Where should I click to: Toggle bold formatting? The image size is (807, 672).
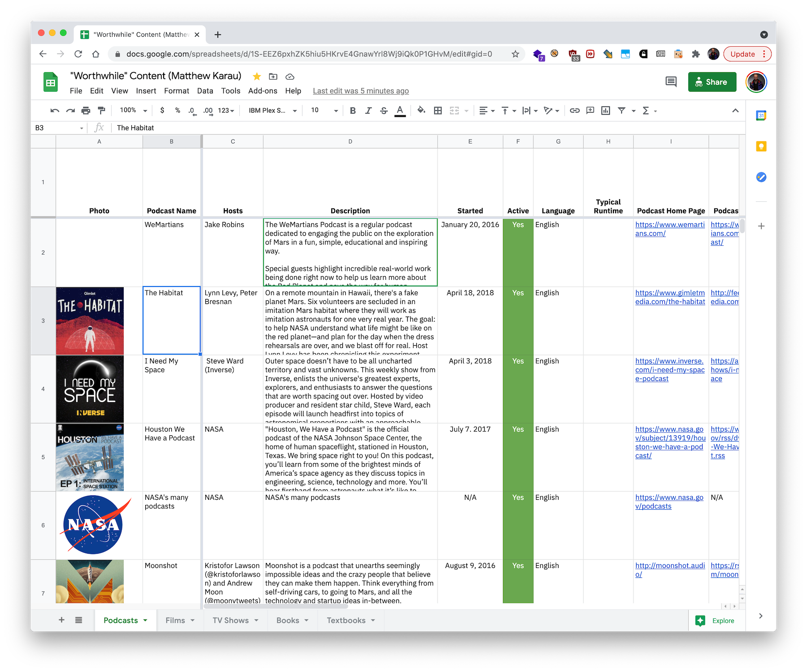[x=353, y=110]
